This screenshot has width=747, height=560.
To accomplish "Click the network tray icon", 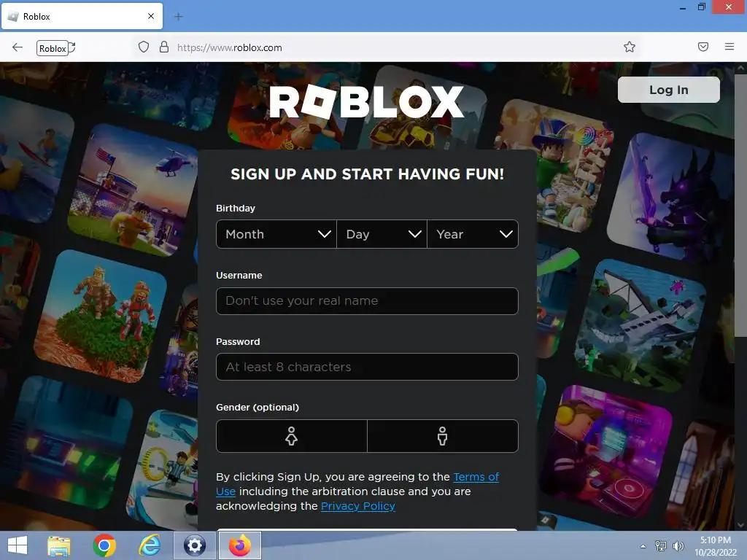I will click(x=661, y=546).
